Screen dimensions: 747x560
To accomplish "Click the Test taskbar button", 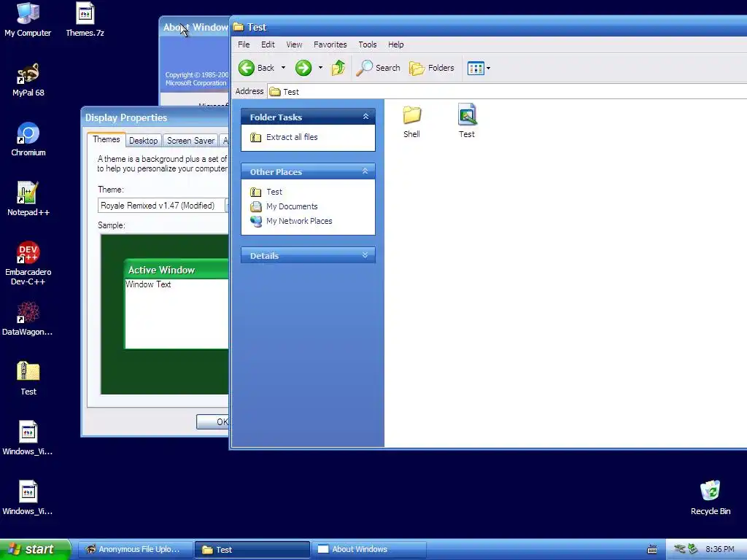I will point(252,550).
